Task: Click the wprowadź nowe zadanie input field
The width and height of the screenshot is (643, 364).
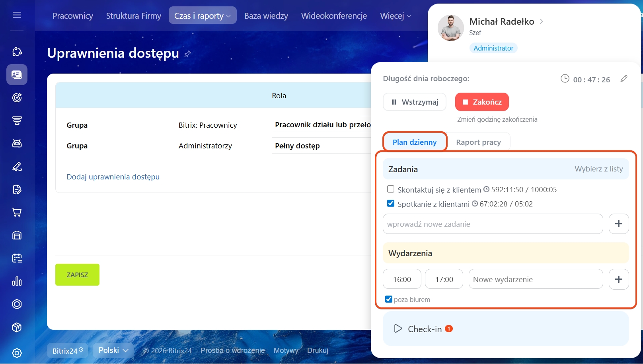Action: click(x=492, y=224)
